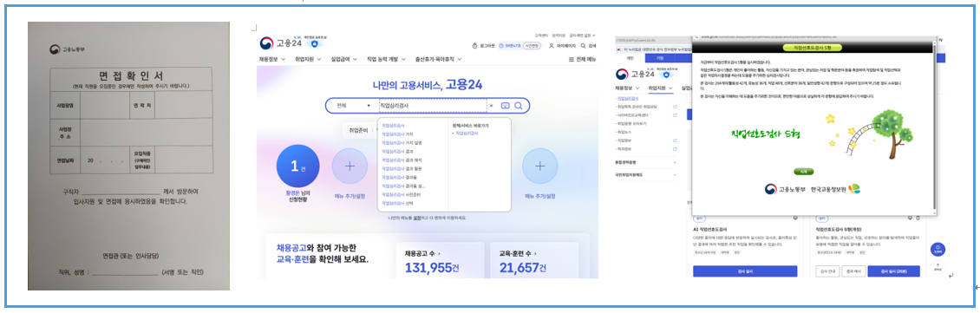Click the external link icon beside 직업정보

point(675,141)
